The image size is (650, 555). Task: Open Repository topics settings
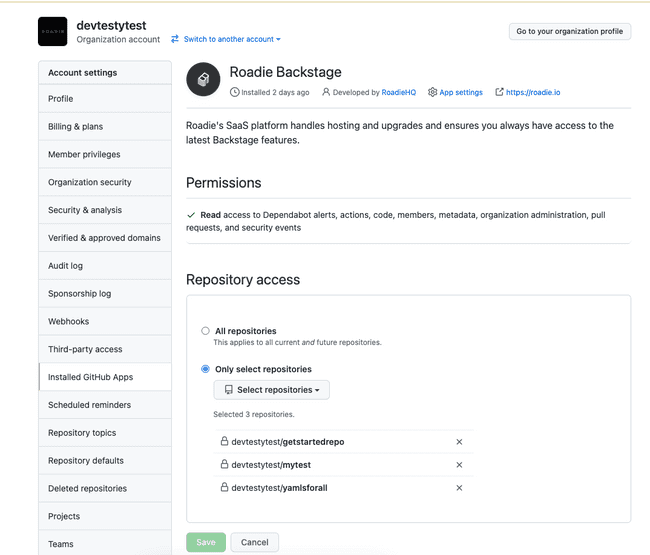[105, 432]
